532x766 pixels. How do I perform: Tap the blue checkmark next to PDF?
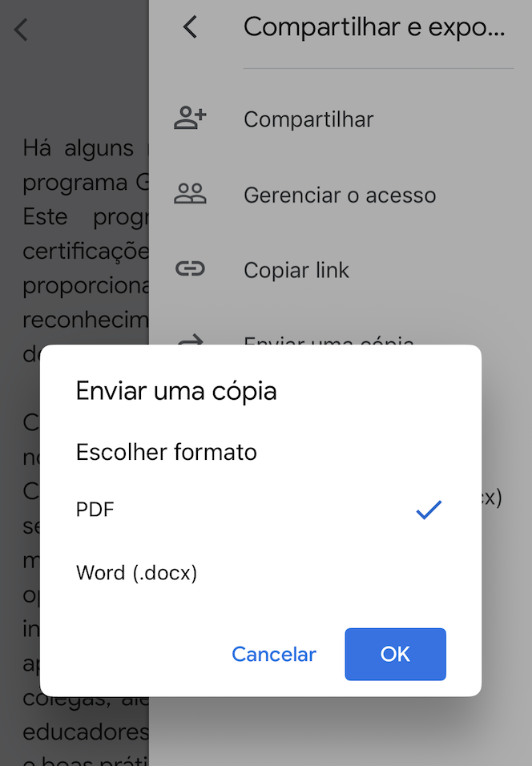[x=429, y=510]
